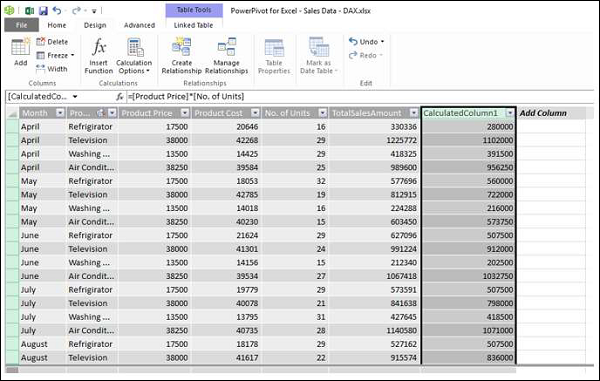Viewport: 600px width, 381px height.
Task: Expand the Undo dropdown arrow
Action: [382, 42]
